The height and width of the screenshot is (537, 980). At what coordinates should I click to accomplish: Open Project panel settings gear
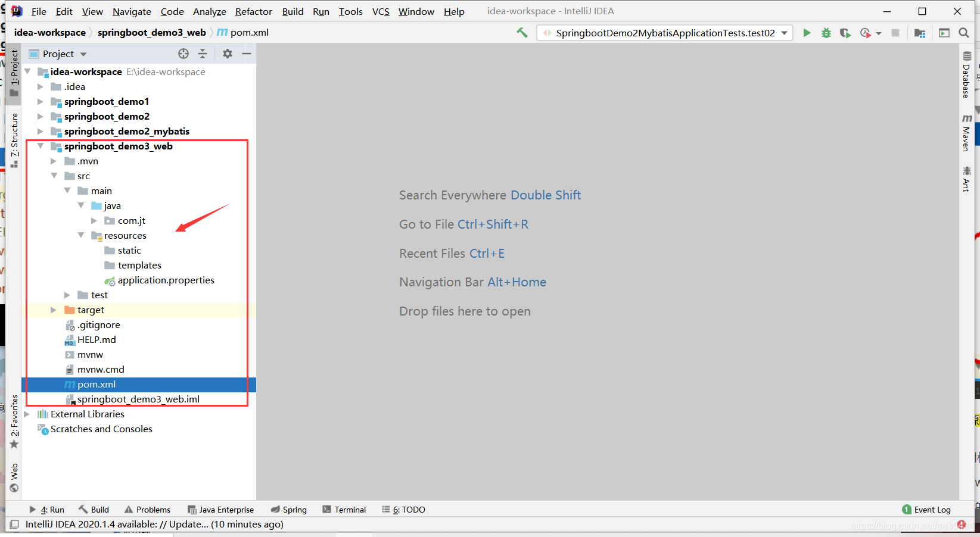(x=227, y=54)
